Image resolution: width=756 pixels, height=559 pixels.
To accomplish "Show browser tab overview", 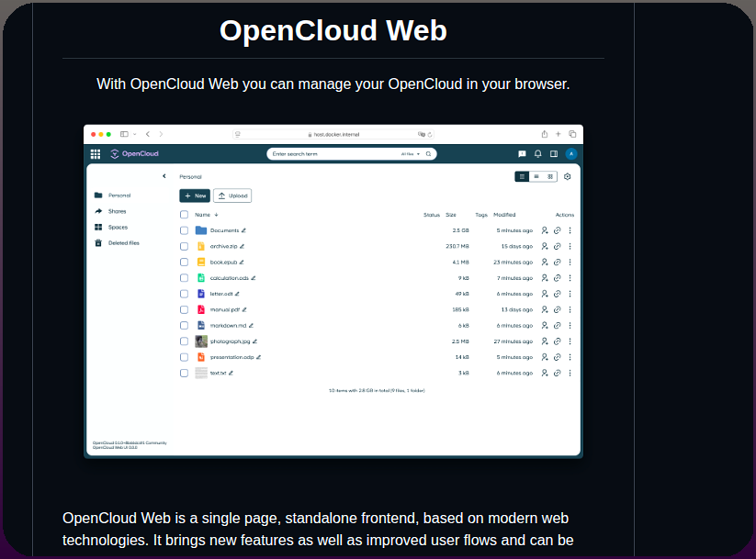I will (x=572, y=134).
